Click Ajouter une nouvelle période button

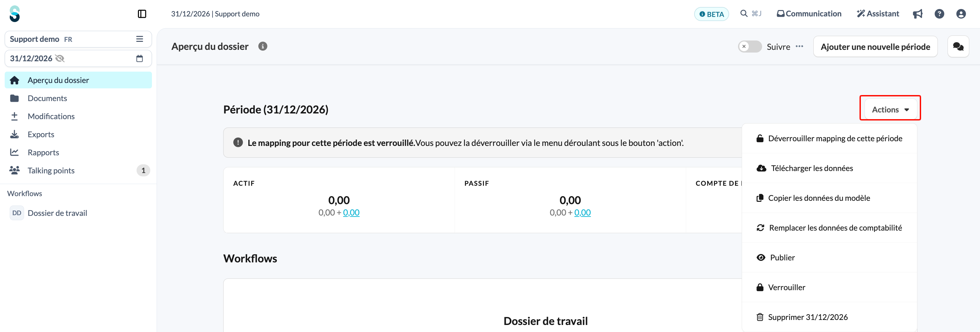(x=875, y=47)
